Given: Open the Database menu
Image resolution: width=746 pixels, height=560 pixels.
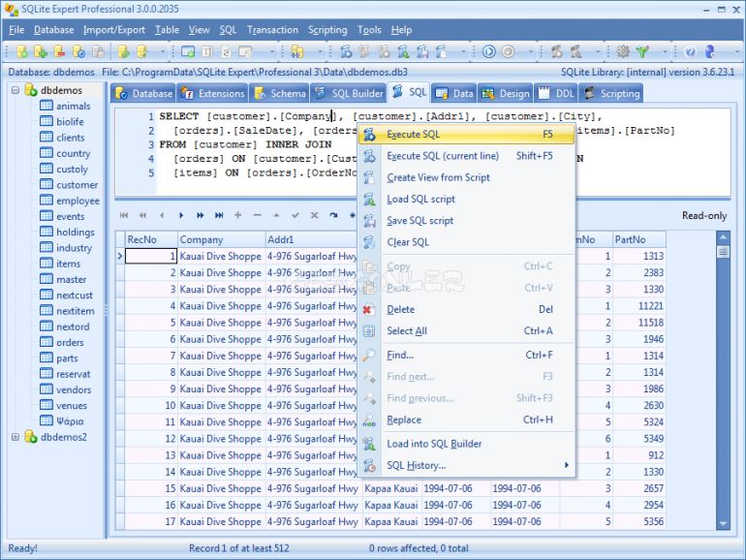Looking at the screenshot, I should [53, 30].
